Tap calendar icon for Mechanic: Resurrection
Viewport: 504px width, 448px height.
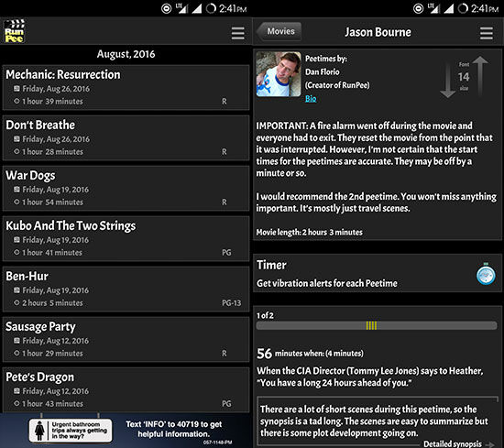tap(16, 89)
